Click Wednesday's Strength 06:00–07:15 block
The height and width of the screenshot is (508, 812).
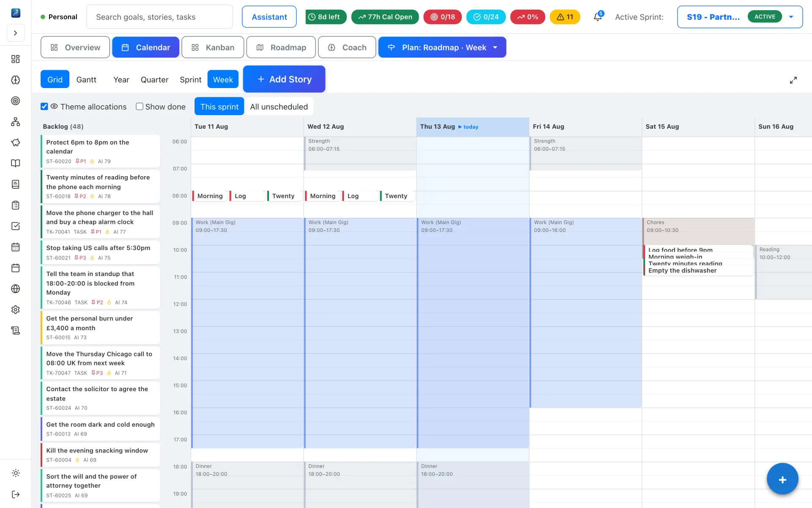click(360, 153)
